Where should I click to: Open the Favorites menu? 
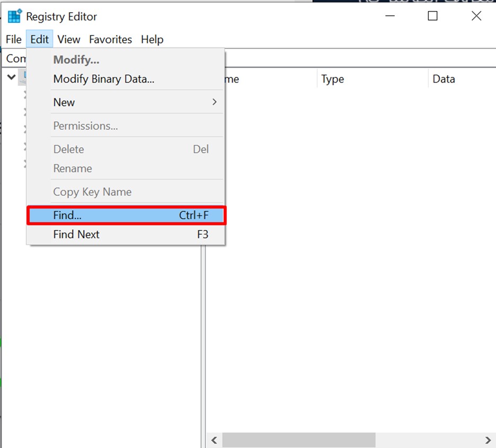coord(110,40)
